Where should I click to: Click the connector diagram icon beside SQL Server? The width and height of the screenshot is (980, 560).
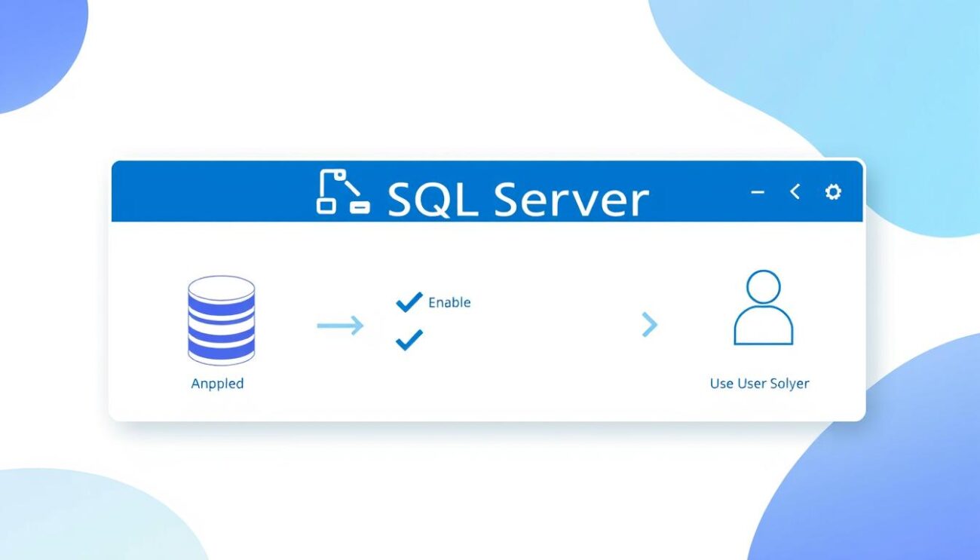point(342,191)
